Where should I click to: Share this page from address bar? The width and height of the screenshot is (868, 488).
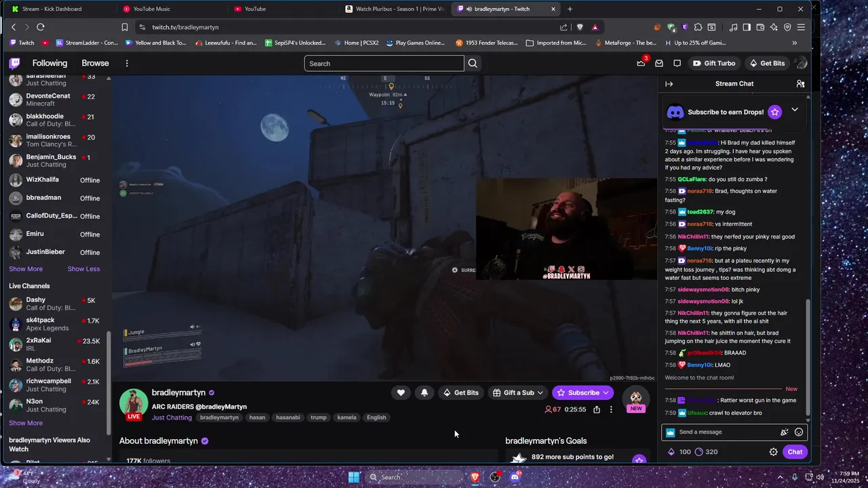(x=564, y=27)
